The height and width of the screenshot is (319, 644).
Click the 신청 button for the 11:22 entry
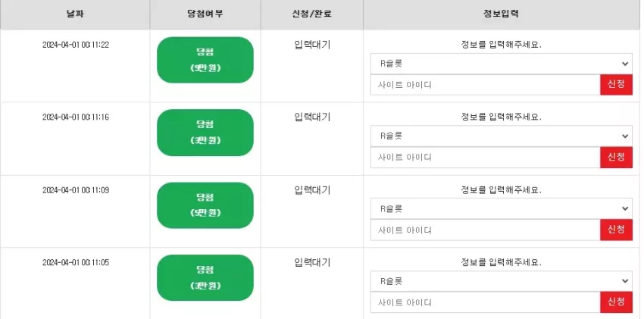click(x=616, y=85)
